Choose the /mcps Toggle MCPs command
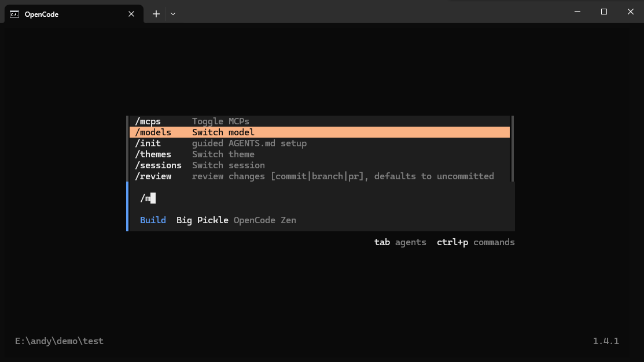The image size is (644, 362). click(x=192, y=121)
